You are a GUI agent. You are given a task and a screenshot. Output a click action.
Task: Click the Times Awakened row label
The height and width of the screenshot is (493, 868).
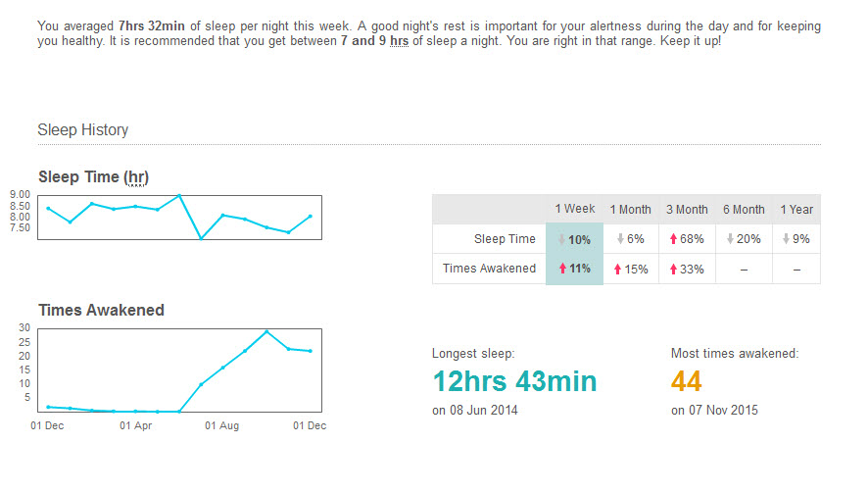(x=489, y=269)
